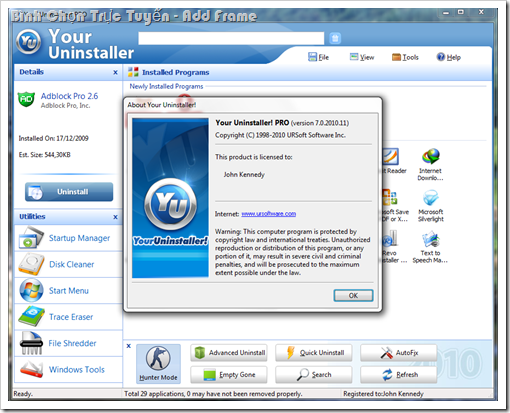This screenshot has height=413, width=510.
Task: Open the Tools menu
Action: pyautogui.click(x=405, y=57)
